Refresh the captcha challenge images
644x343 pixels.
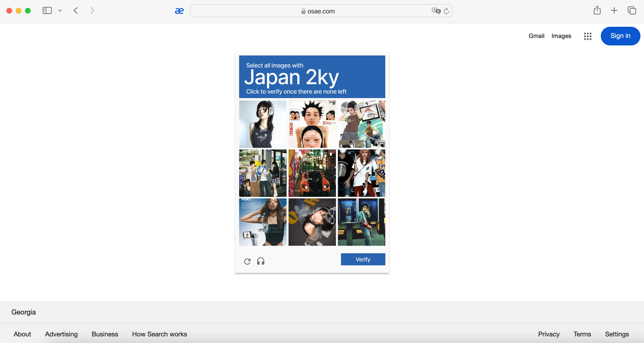click(247, 261)
